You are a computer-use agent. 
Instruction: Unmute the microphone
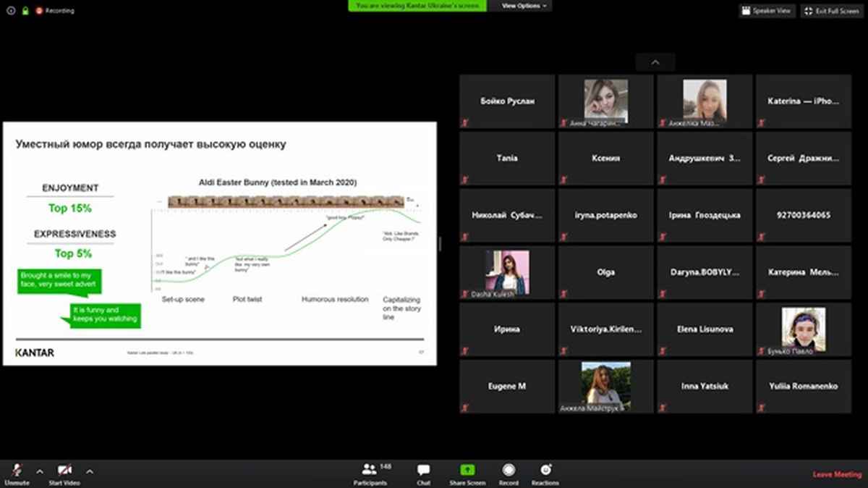tap(16, 471)
